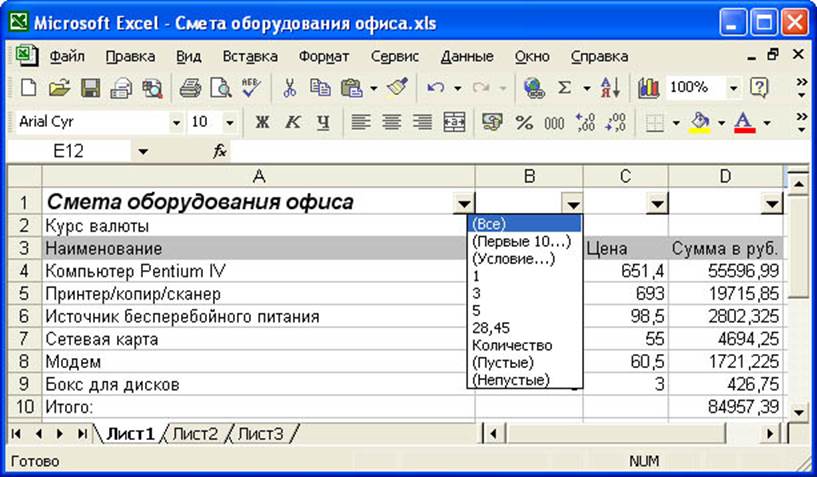This screenshot has height=477, width=817.
Task: Open a file with the folder icon
Action: (x=59, y=88)
